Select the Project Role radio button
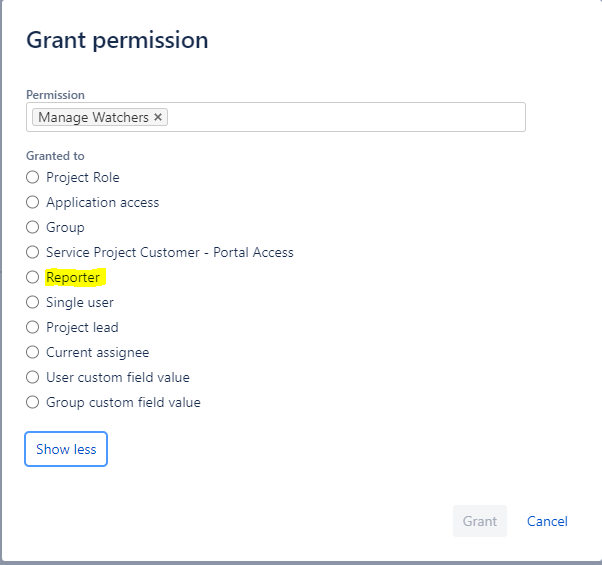Image resolution: width=602 pixels, height=565 pixels. 33,177
